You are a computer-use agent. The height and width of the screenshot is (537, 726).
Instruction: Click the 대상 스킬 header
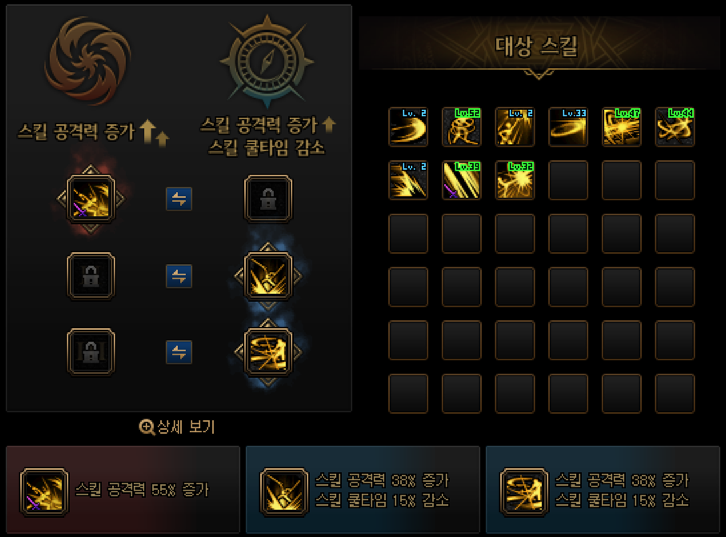coord(537,46)
